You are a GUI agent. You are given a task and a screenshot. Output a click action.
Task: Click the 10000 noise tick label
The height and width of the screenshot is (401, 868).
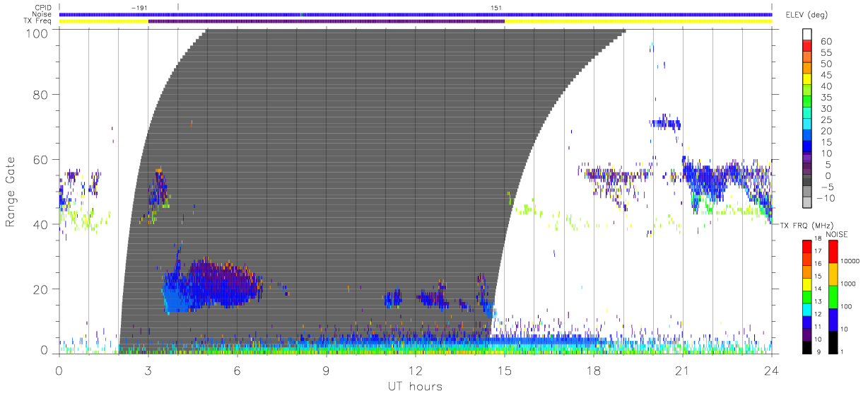pos(852,261)
